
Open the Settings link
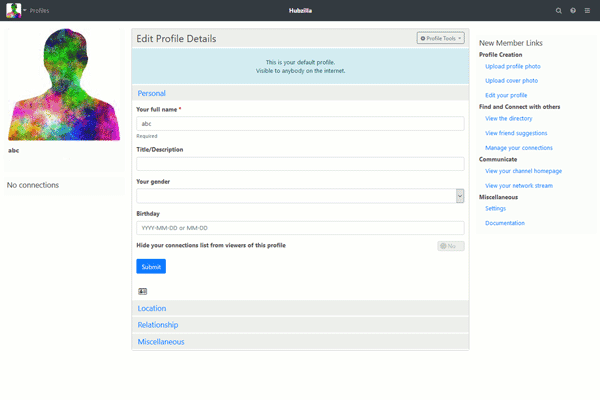pos(496,209)
